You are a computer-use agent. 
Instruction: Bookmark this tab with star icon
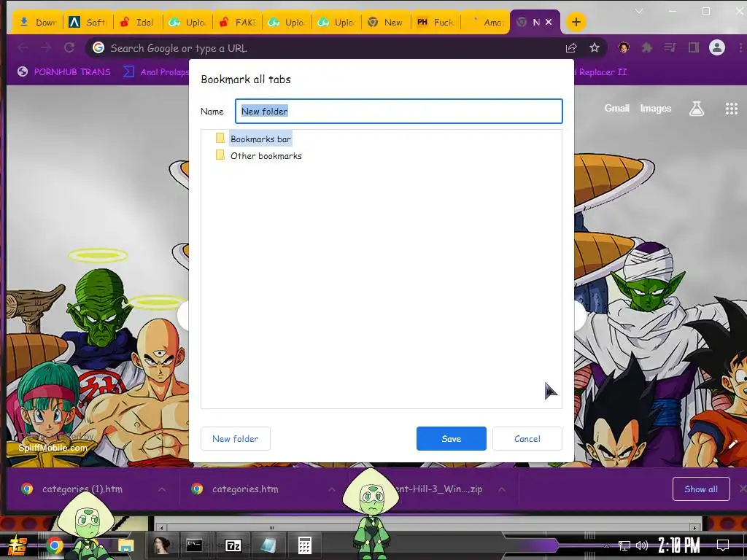pyautogui.click(x=595, y=47)
